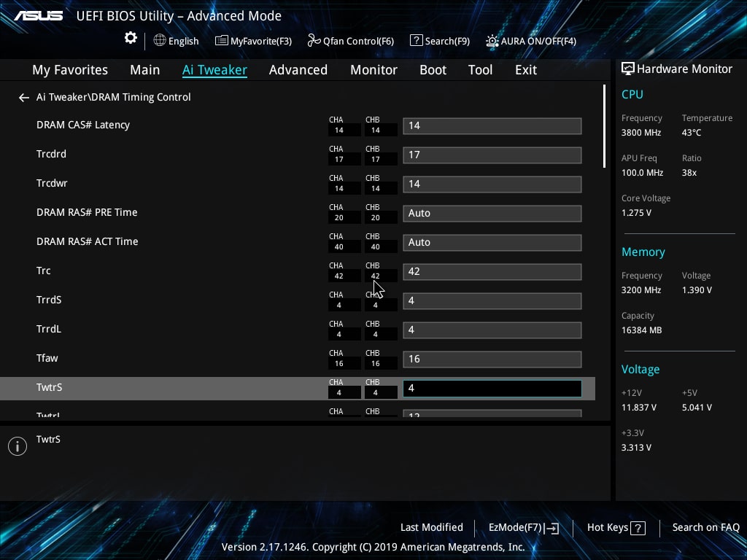Click the TrrdS value field

coord(492,300)
